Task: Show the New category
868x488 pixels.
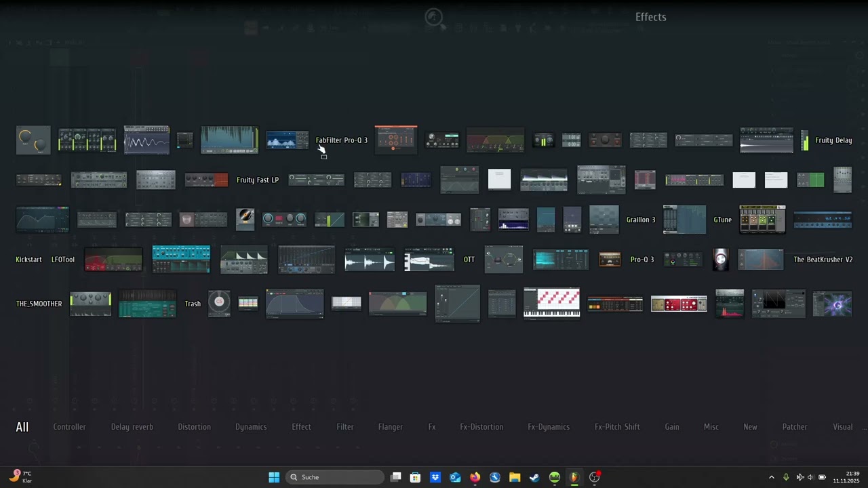Action: 751,427
